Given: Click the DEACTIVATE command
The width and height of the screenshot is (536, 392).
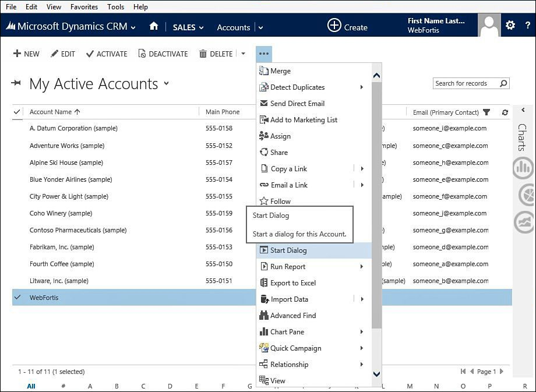Looking at the screenshot, I should tap(163, 54).
